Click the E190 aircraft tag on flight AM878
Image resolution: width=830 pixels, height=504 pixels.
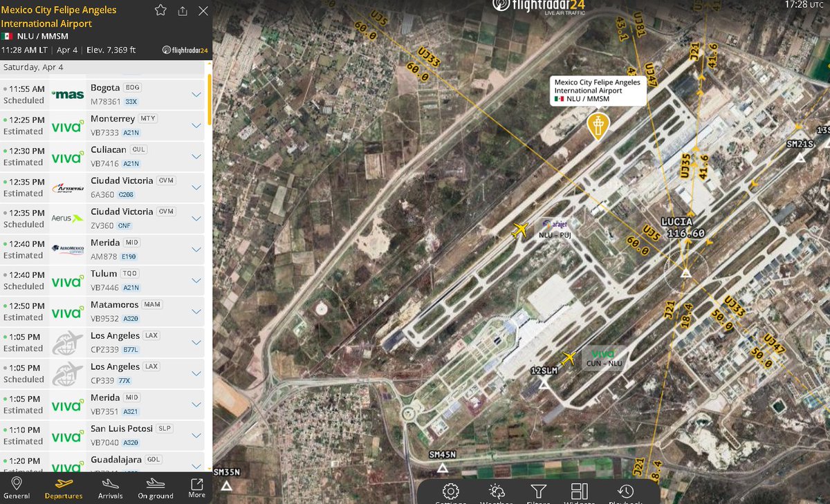pos(129,256)
